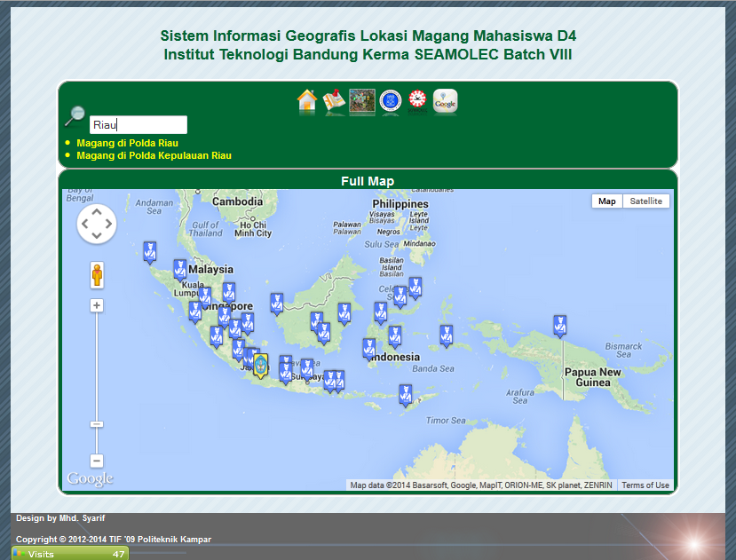Image resolution: width=736 pixels, height=560 pixels.
Task: Zoom in with the plus button
Action: pyautogui.click(x=97, y=305)
